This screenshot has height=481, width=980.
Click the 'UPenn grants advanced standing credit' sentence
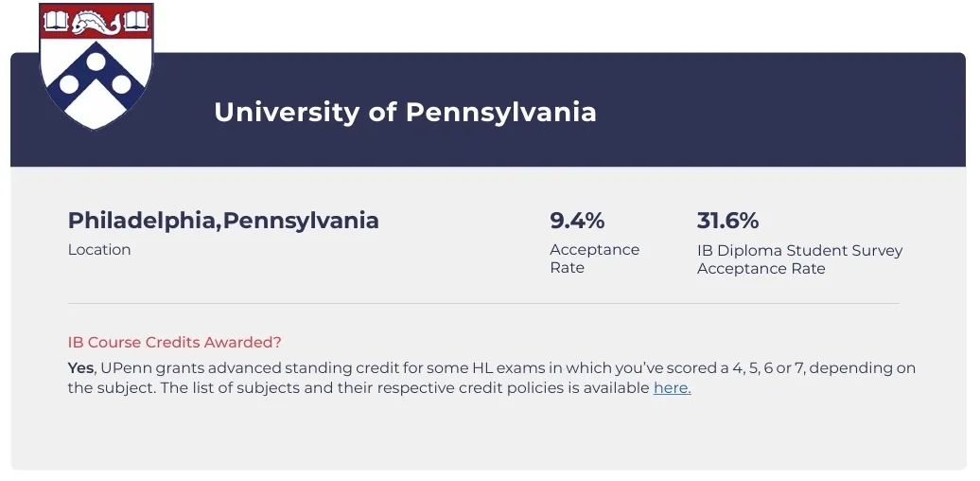(x=491, y=378)
